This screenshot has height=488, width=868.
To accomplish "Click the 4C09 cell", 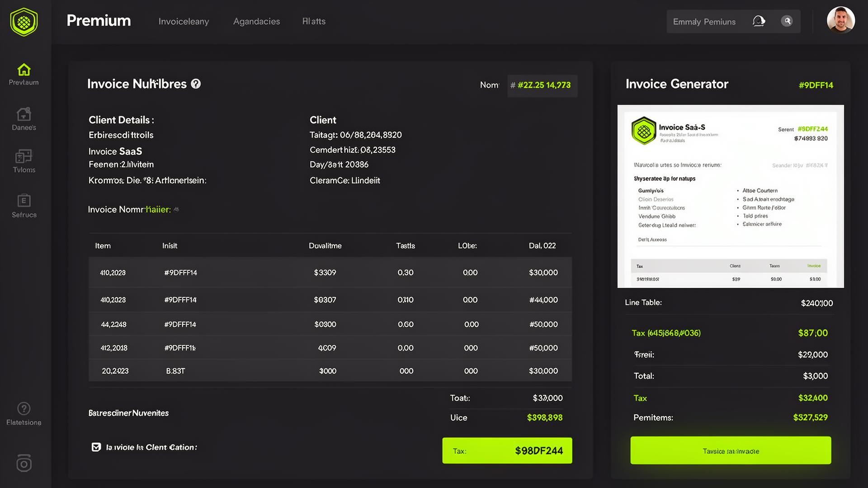I will 327,348.
